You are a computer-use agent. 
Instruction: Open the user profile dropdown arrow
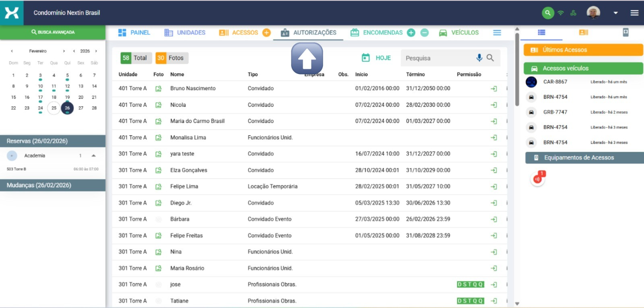(x=615, y=13)
